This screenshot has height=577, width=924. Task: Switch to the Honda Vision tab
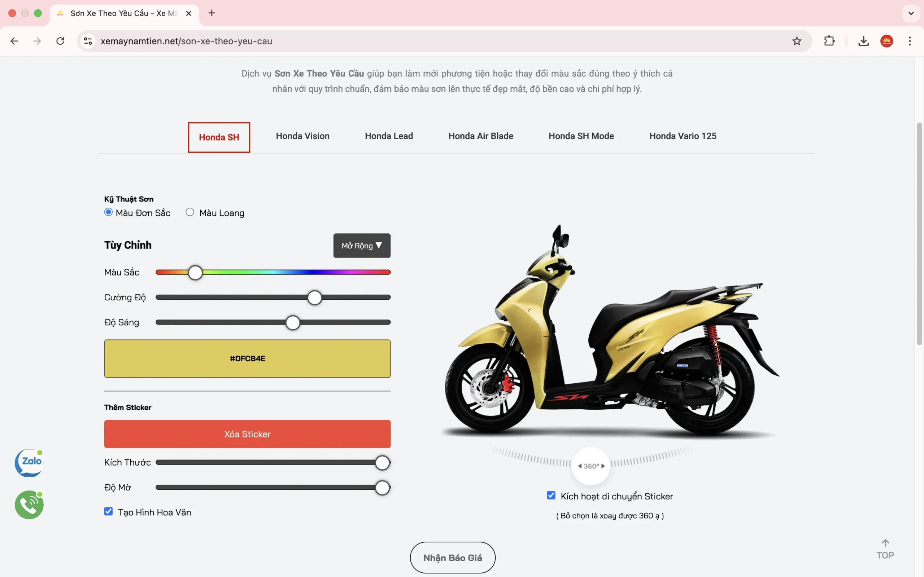302,136
